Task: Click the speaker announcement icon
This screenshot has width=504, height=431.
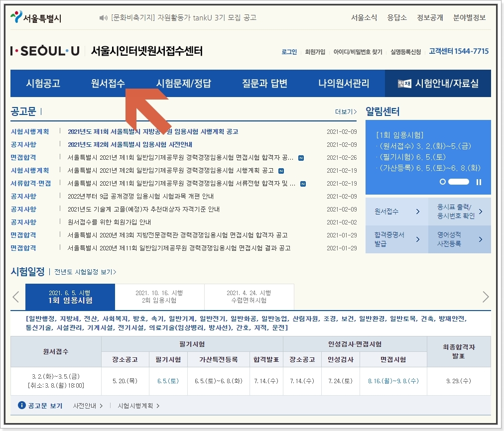Action: point(103,18)
